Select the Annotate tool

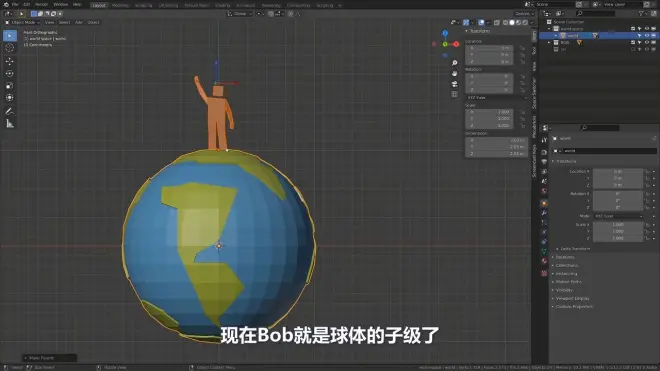[10, 111]
